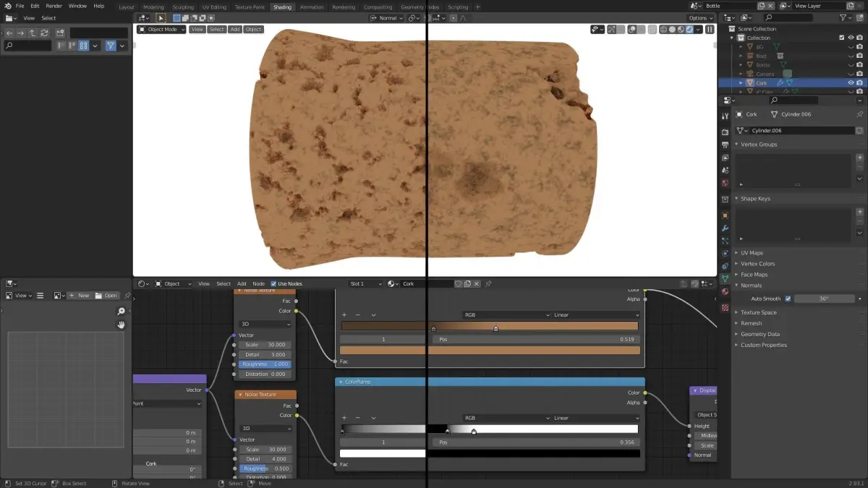Pin the Cork material in node editor
The image size is (868, 488).
(x=488, y=283)
